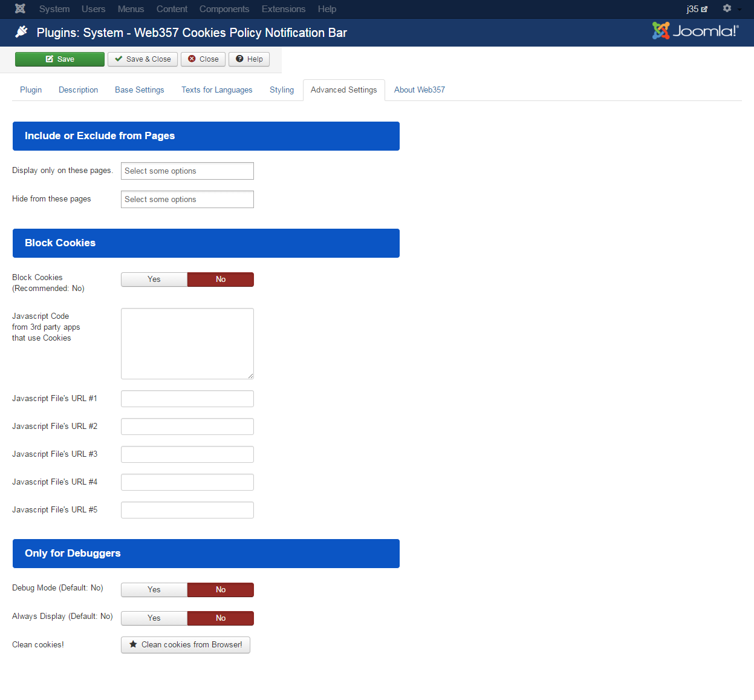This screenshot has height=700, width=754.
Task: Open 'Hide from these pages' selector
Action: pos(187,199)
